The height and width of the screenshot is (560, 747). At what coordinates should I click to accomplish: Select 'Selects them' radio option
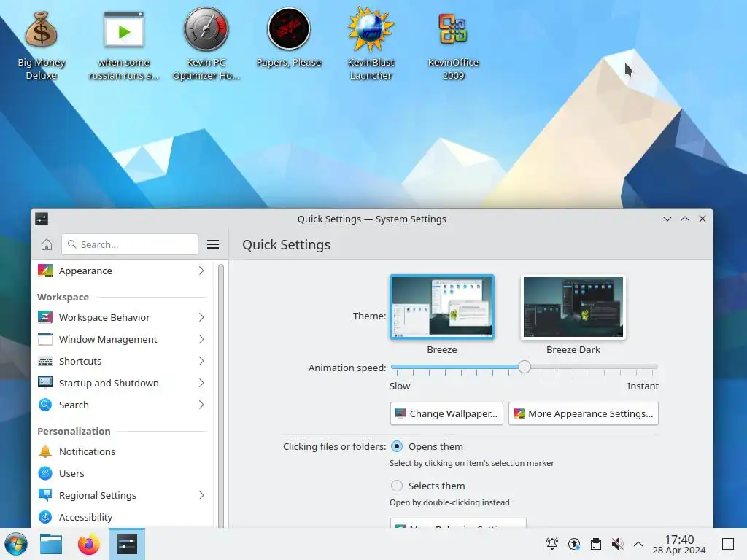[x=396, y=486]
